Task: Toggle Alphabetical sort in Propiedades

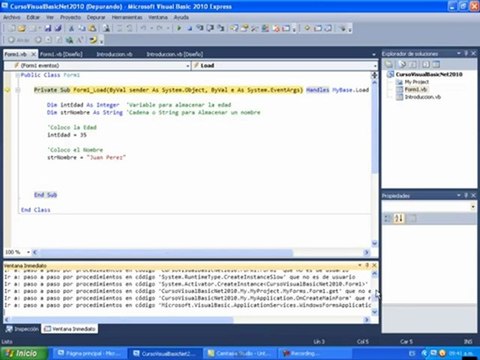Action: coord(399,219)
